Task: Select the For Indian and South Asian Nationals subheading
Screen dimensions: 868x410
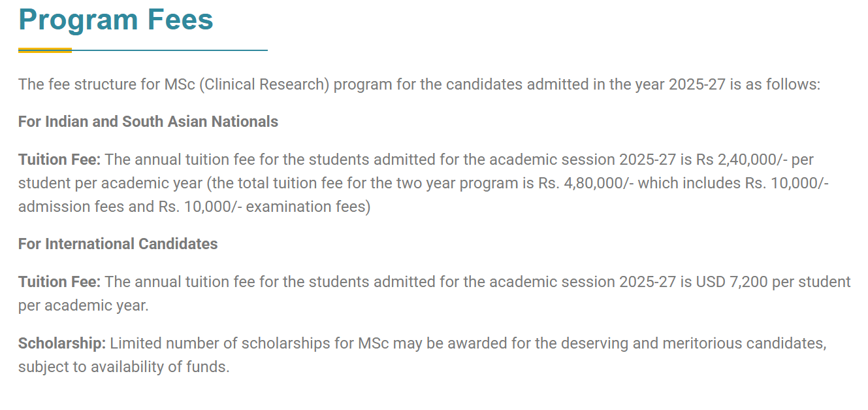Action: [x=148, y=122]
